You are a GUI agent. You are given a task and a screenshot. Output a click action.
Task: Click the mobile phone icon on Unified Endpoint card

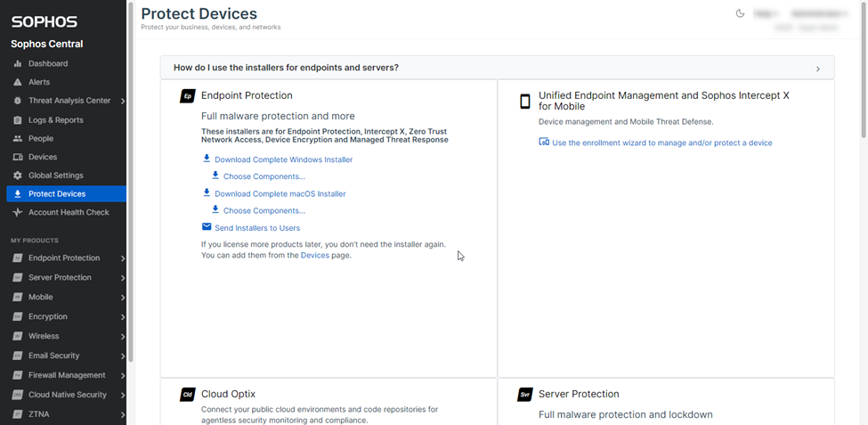click(x=524, y=102)
